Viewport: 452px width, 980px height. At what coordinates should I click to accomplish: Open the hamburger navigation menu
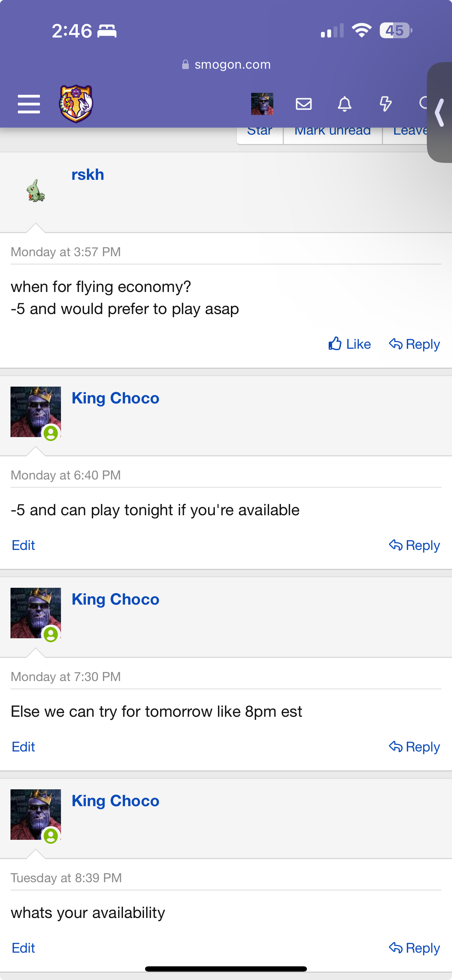click(29, 104)
